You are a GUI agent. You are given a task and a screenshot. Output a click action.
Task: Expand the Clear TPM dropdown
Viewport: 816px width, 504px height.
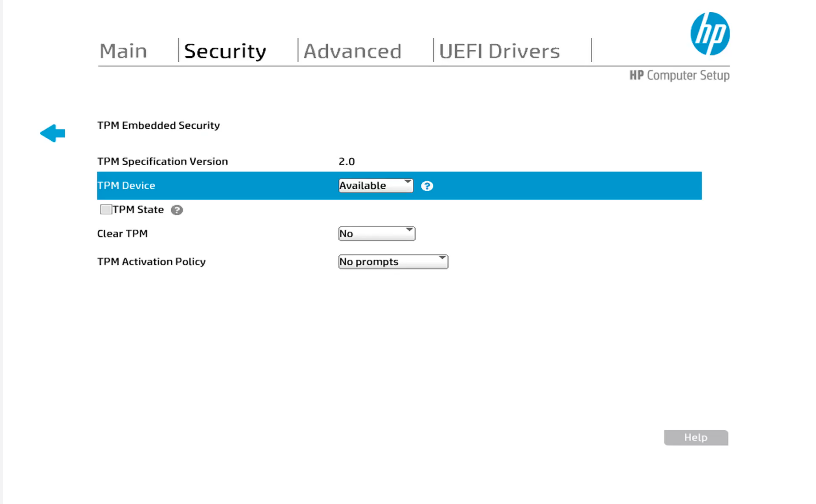pyautogui.click(x=376, y=234)
